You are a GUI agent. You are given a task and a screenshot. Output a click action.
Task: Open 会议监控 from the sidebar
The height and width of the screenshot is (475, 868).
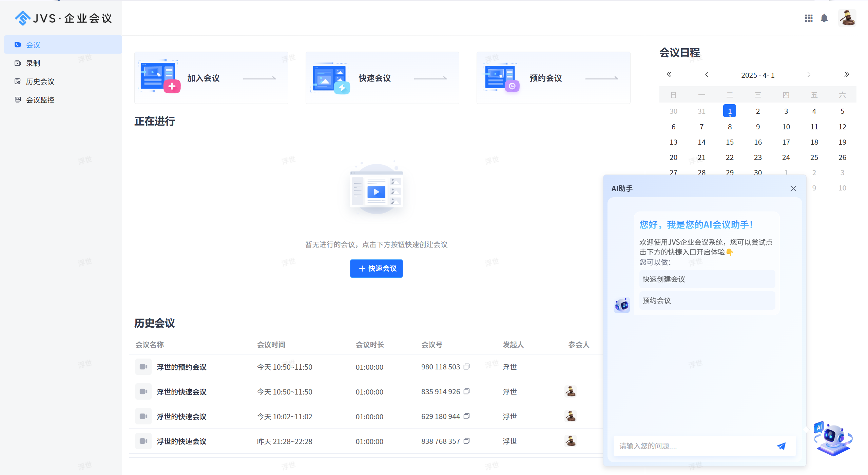point(40,99)
